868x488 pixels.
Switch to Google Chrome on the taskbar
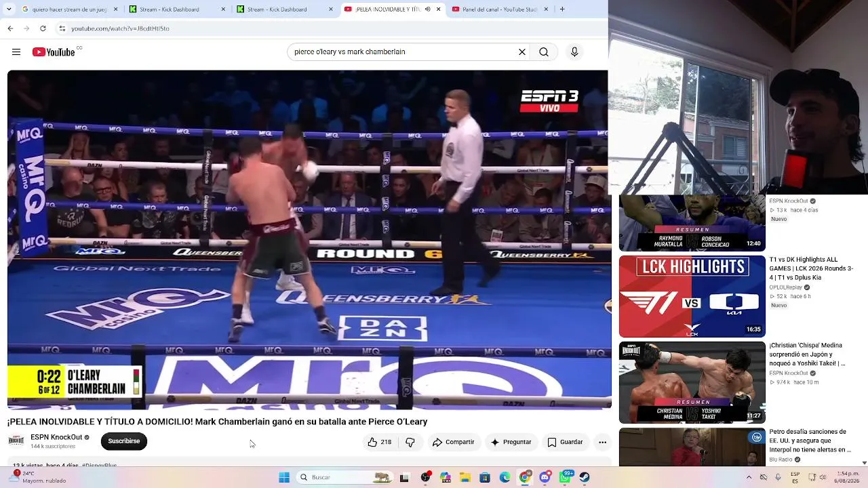(525, 477)
